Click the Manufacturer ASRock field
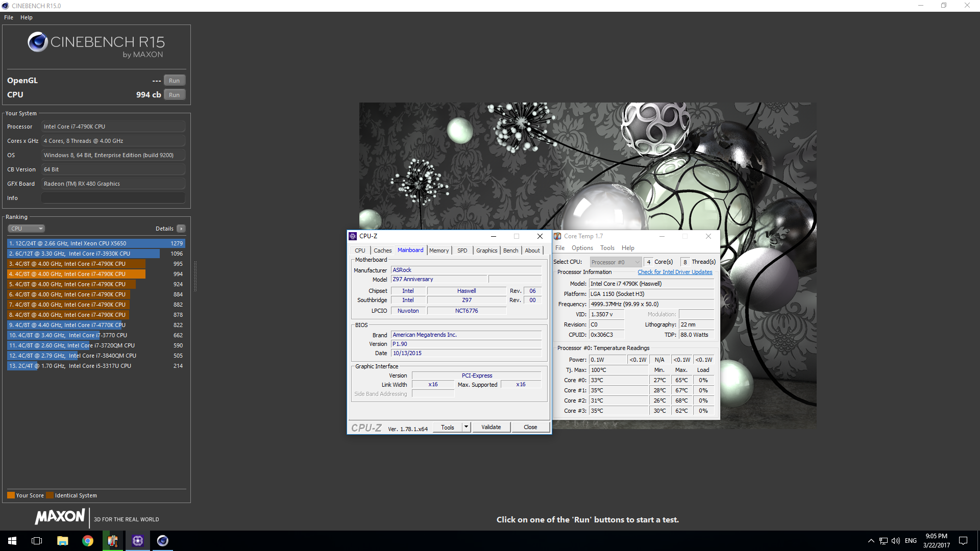Image resolution: width=980 pixels, height=551 pixels. click(x=466, y=270)
